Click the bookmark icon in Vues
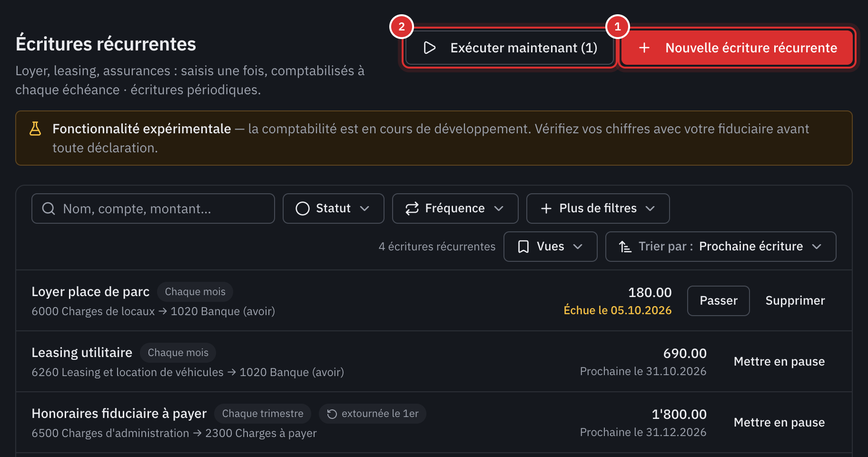 (523, 247)
